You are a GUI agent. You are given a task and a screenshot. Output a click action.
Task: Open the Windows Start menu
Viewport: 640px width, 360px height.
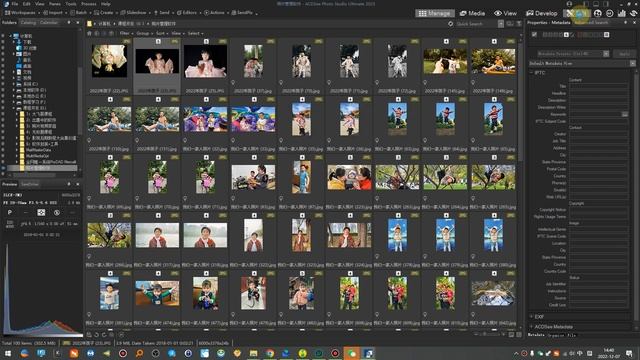8,353
